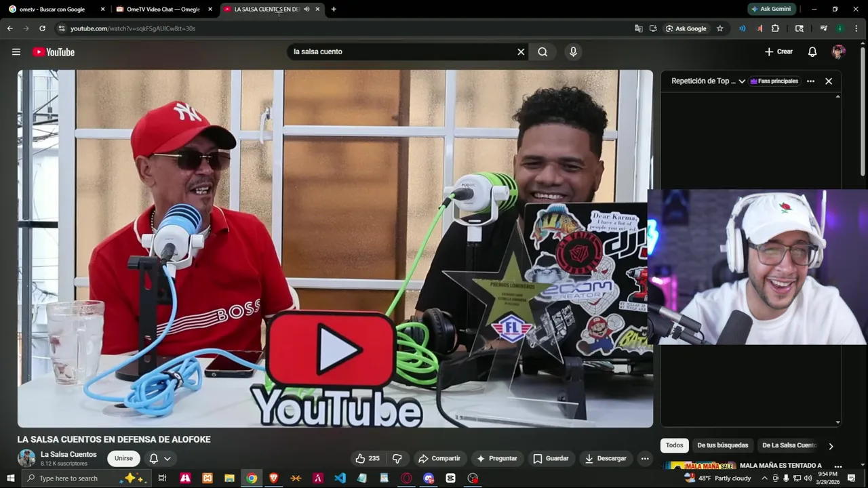
Task: Click the Unirse button
Action: 123,458
